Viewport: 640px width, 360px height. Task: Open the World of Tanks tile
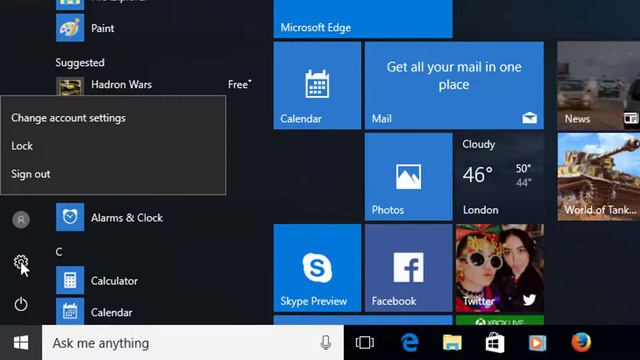tap(599, 177)
